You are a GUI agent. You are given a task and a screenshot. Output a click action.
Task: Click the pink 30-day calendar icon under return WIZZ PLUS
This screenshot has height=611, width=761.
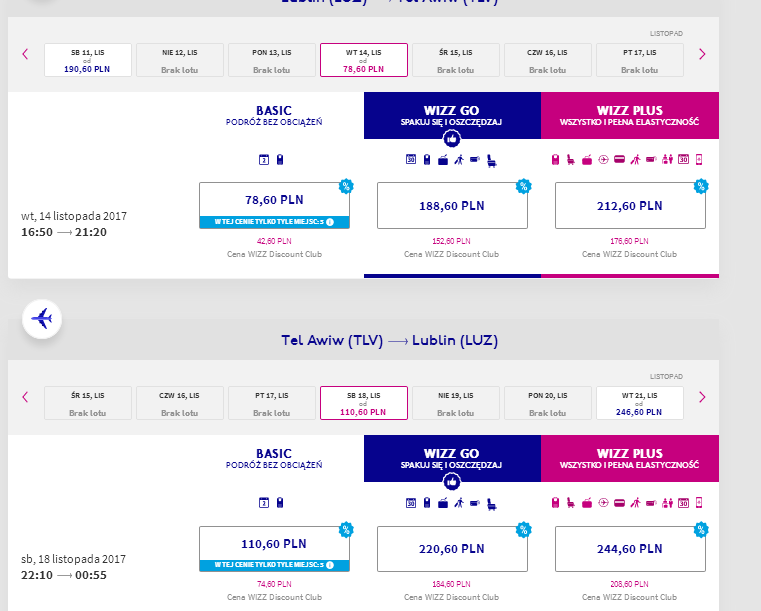(x=683, y=503)
